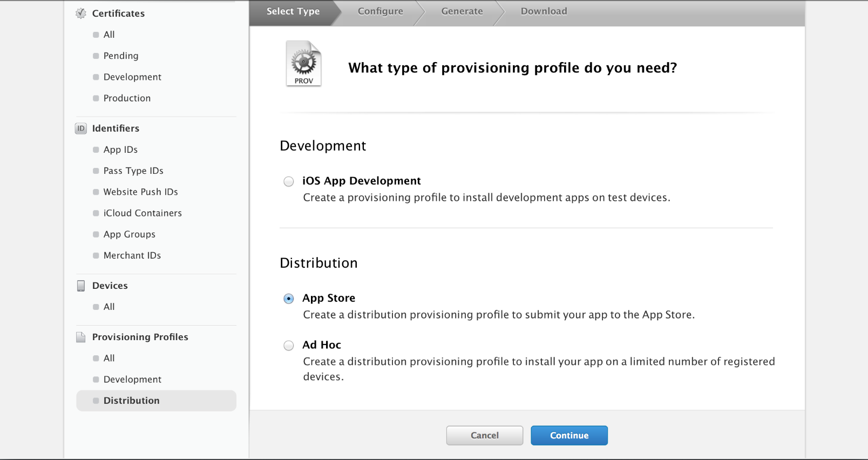Image resolution: width=868 pixels, height=460 pixels.
Task: Open App IDs under Identifiers
Action: [x=120, y=150]
